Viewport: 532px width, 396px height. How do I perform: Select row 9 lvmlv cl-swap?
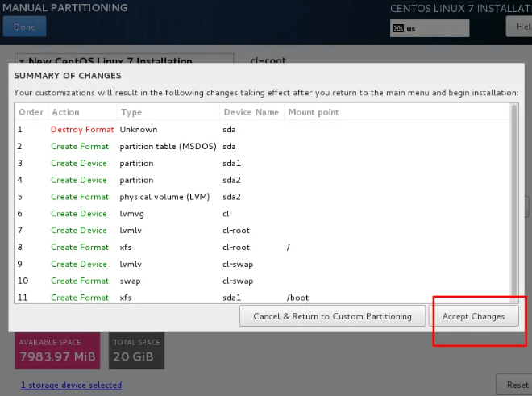(262, 264)
